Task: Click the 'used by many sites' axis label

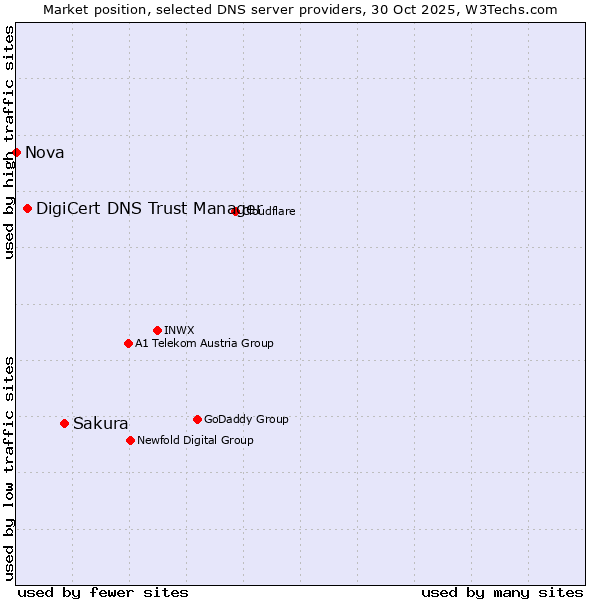Action: tap(502, 592)
